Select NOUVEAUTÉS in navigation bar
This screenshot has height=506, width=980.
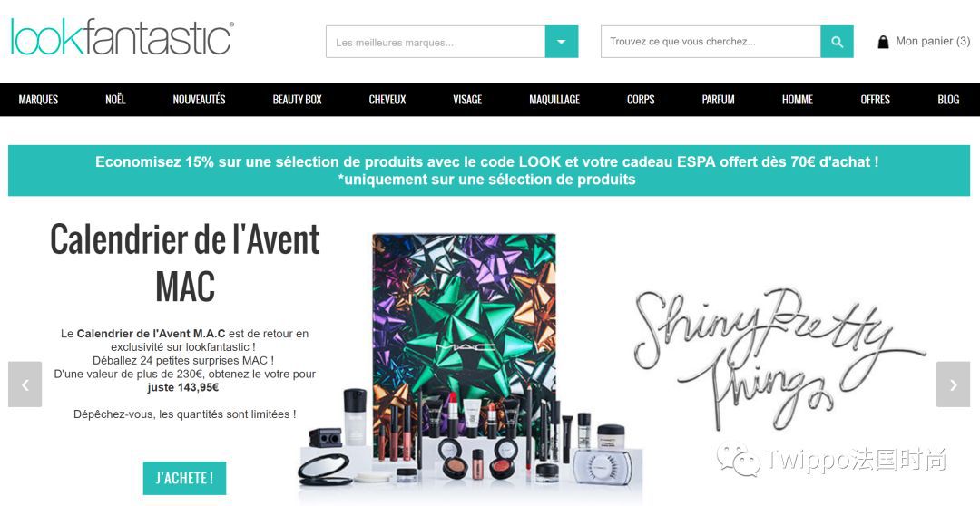[200, 100]
